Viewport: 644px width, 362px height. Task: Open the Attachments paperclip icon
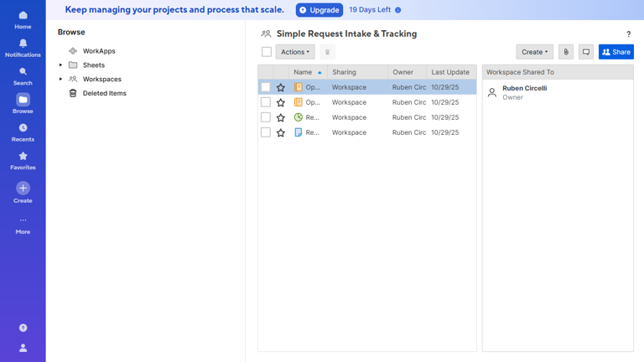(566, 52)
